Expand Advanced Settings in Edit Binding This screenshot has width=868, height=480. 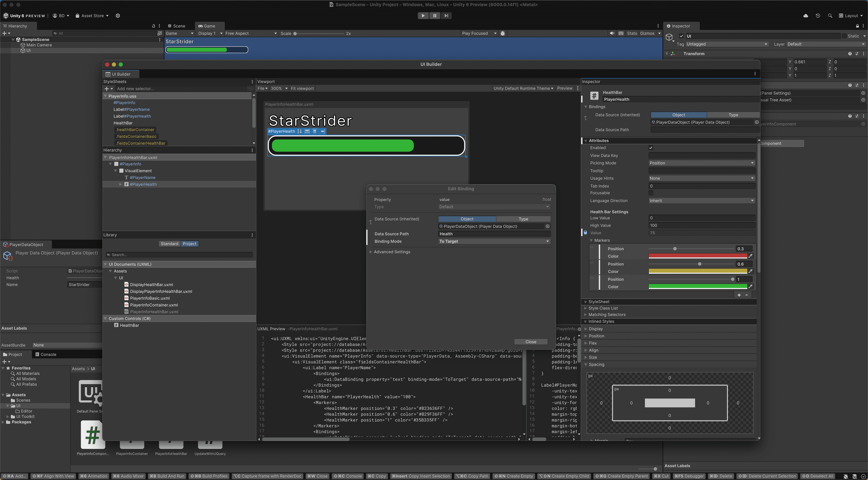click(x=392, y=252)
